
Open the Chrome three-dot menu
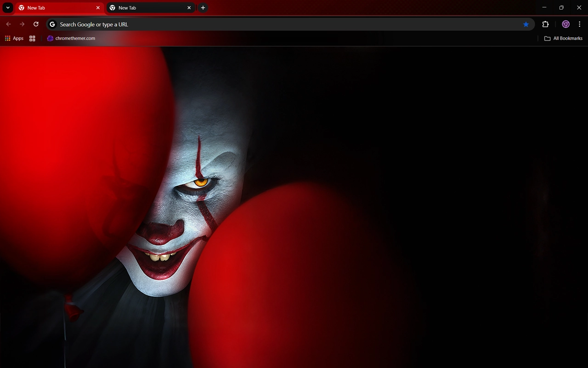tap(580, 24)
